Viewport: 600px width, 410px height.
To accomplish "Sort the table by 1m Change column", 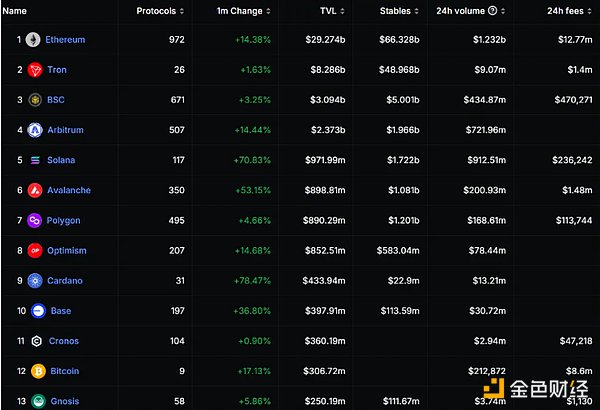I will (x=240, y=11).
